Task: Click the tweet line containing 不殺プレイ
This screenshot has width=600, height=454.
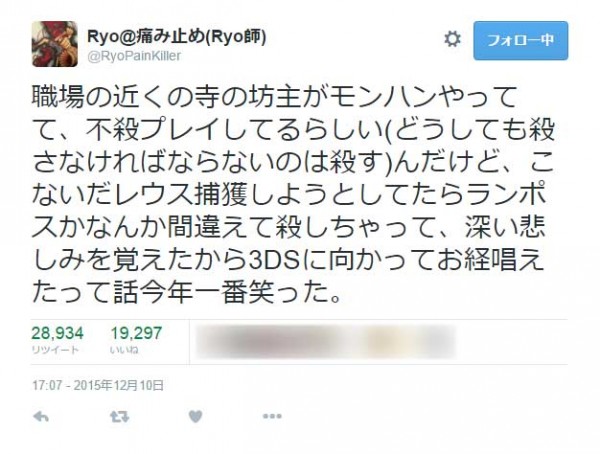Action: [293, 129]
